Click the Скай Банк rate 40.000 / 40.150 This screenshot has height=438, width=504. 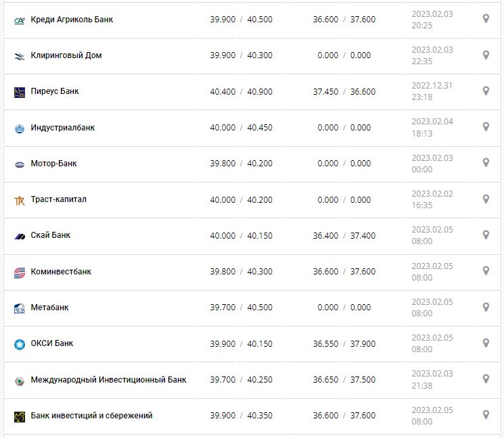[241, 235]
